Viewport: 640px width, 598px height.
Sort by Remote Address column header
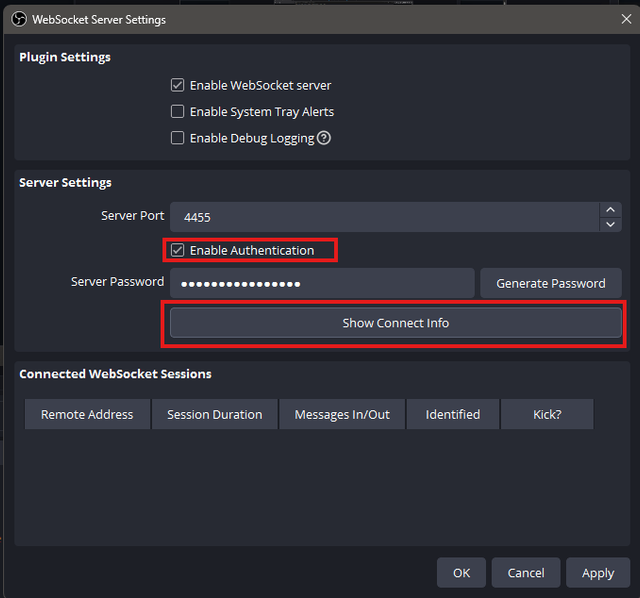point(87,414)
